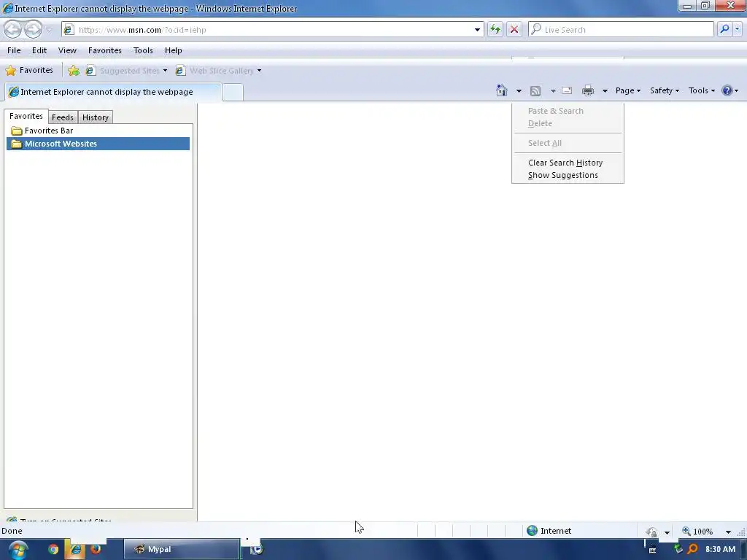This screenshot has width=747, height=560.
Task: Open a new blank tab button
Action: click(233, 92)
